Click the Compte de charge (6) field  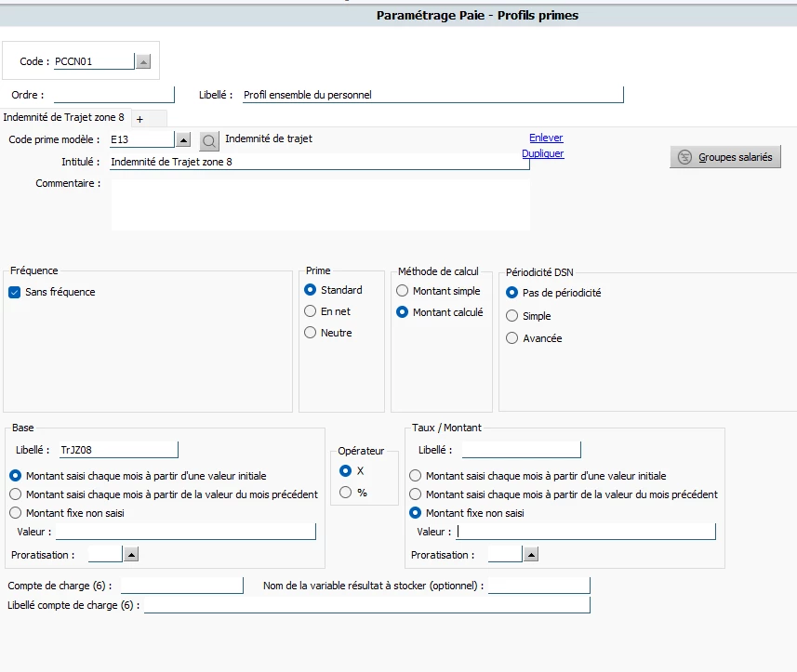coord(181,586)
